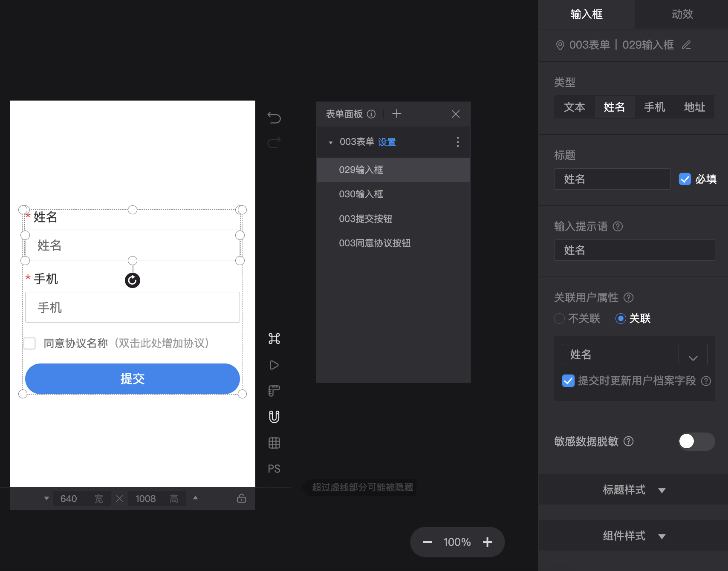Switch to the 输入框 tab
This screenshot has width=728, height=571.
(x=586, y=14)
